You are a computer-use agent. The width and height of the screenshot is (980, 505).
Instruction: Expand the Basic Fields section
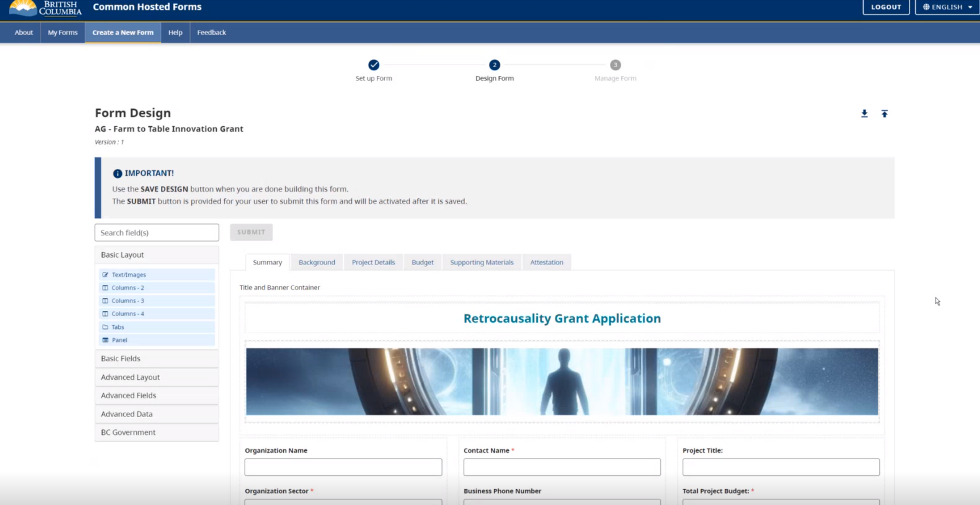[157, 359]
